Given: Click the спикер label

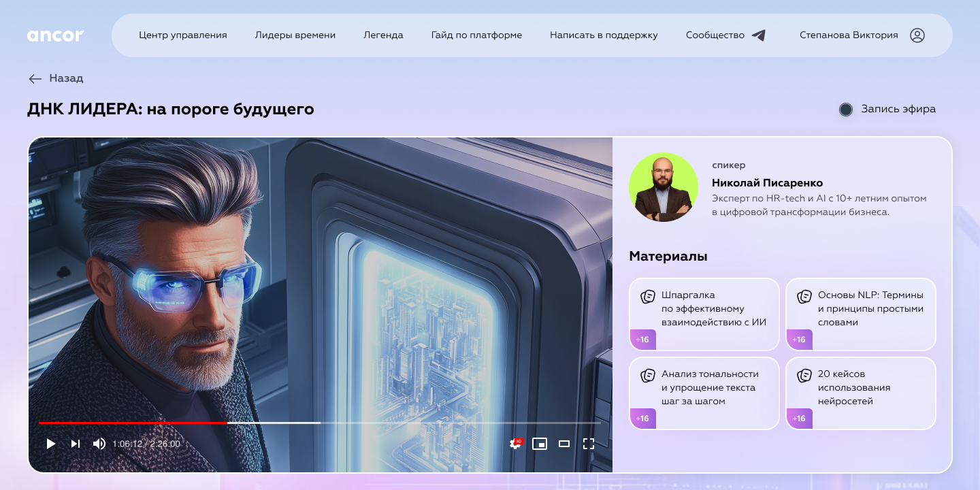Looking at the screenshot, I should click(728, 165).
